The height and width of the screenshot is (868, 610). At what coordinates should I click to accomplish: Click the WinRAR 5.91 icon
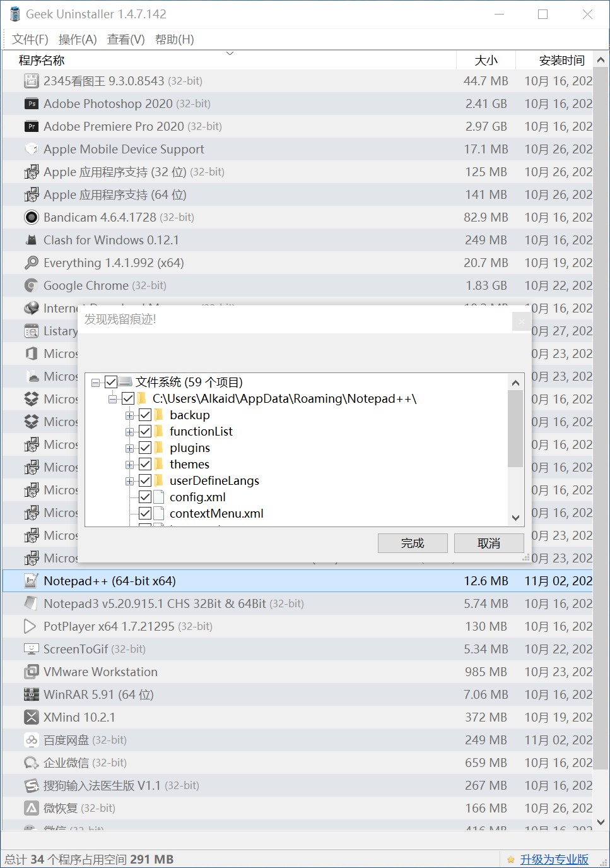[32, 694]
